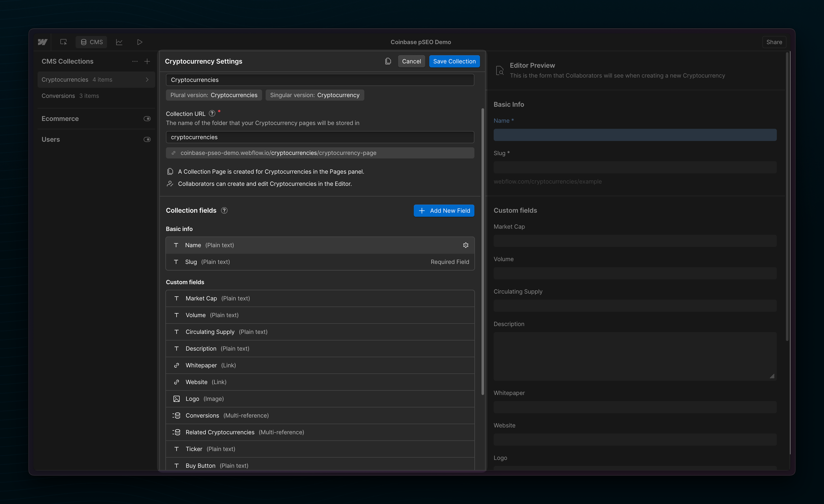Toggle visibility icon next to Users

[148, 139]
